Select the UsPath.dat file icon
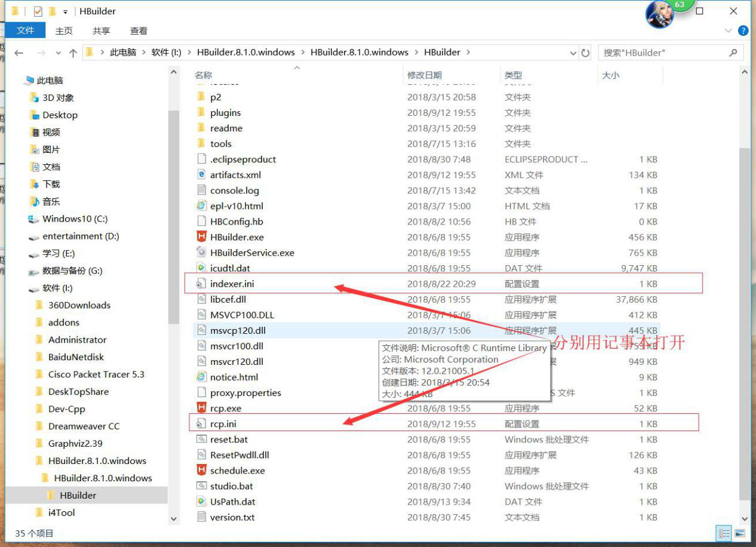This screenshot has height=547, width=756. click(201, 502)
